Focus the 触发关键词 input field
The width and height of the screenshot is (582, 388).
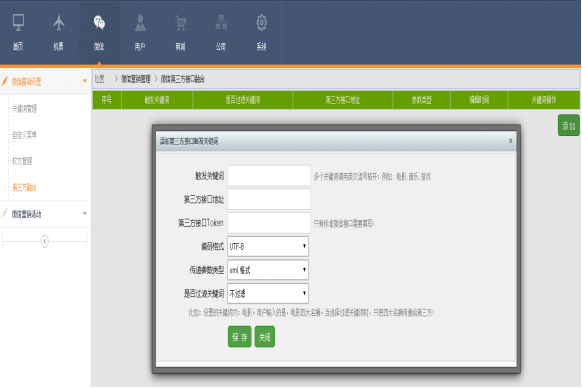(269, 176)
